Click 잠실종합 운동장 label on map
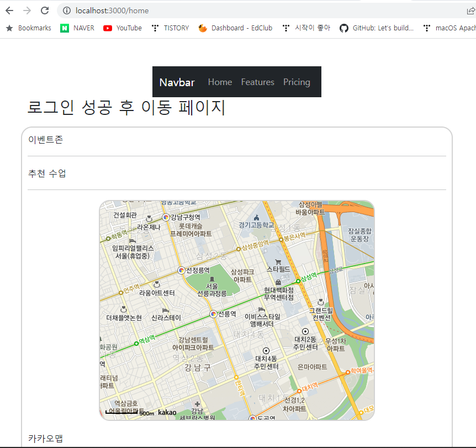Screen dimensions: 476x448 (x=359, y=235)
